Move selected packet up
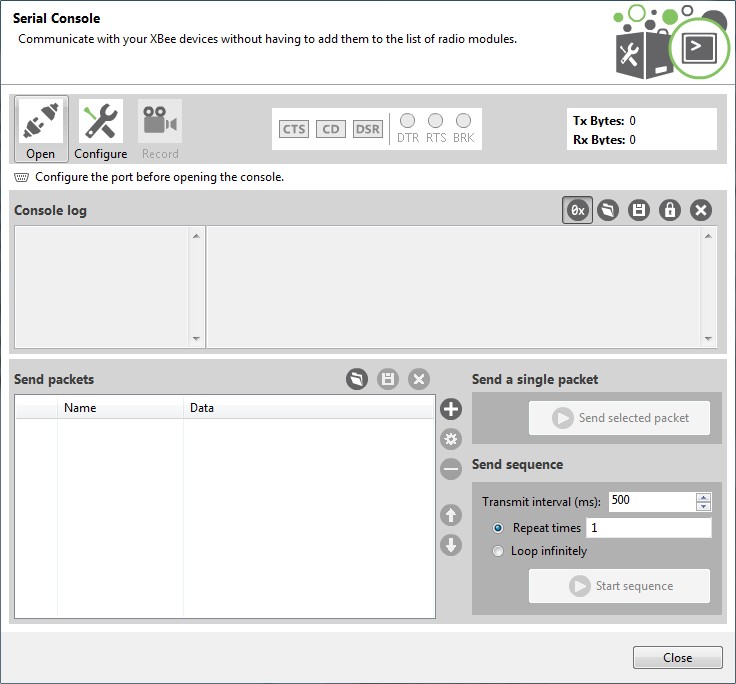736x684 pixels. (x=451, y=515)
